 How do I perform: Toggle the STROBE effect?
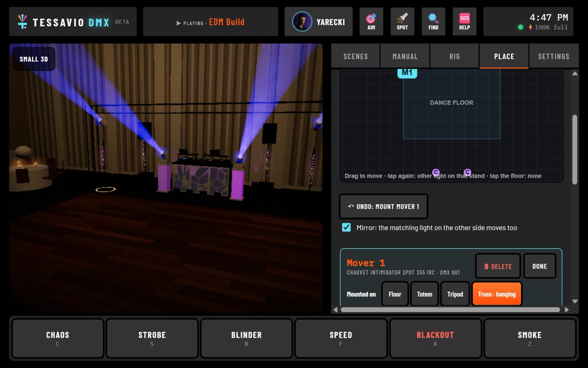(x=152, y=338)
